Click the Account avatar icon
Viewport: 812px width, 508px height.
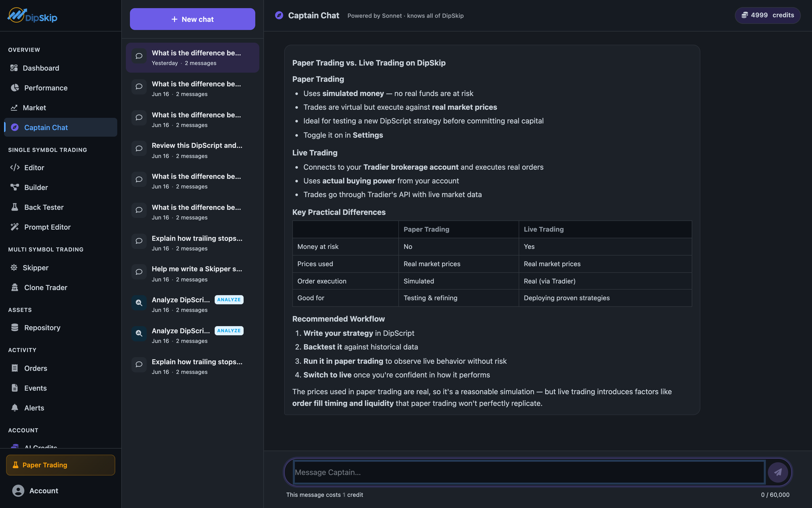point(18,490)
